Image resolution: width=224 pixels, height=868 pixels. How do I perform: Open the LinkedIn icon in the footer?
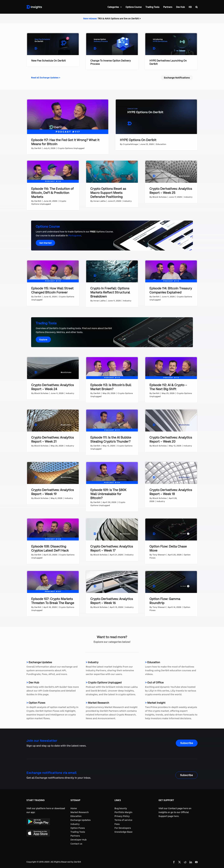191,862
